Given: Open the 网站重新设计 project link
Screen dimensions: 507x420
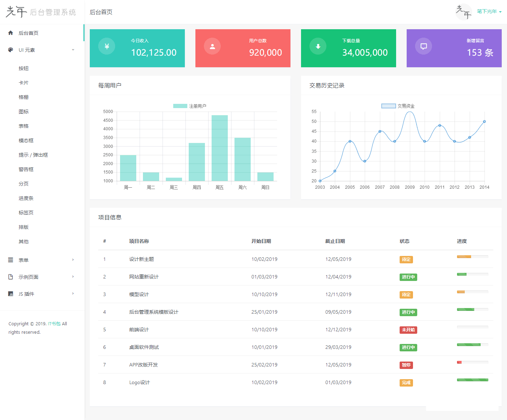Looking at the screenshot, I should [144, 277].
